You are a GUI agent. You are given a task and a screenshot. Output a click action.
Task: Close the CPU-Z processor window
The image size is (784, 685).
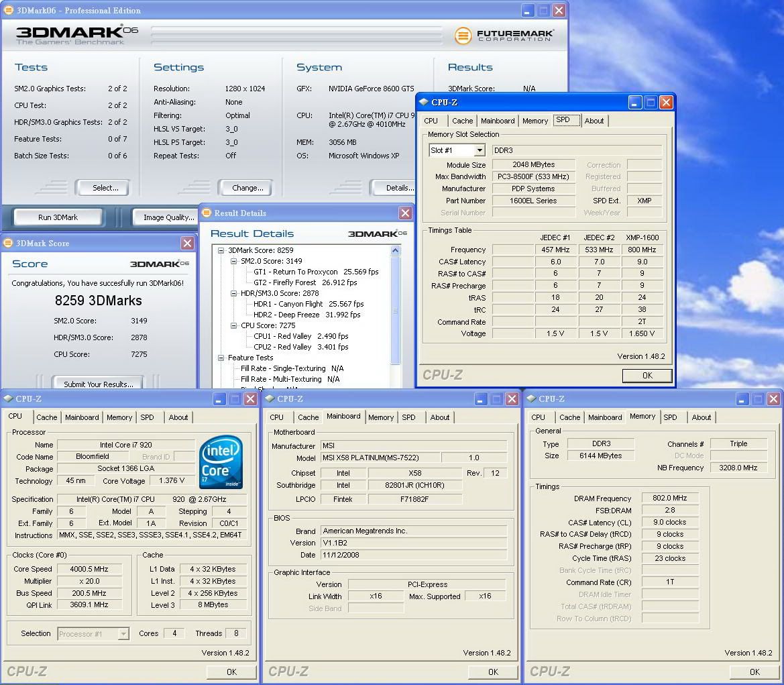(251, 399)
